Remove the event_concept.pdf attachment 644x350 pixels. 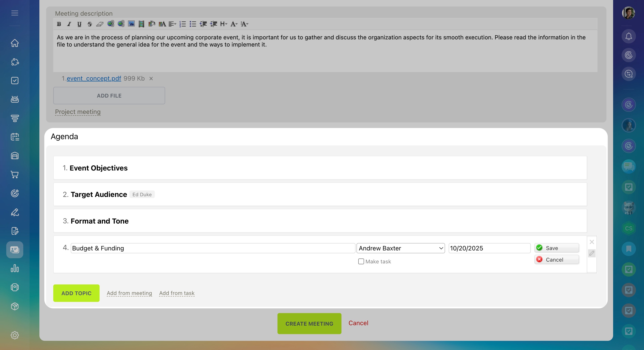[151, 79]
